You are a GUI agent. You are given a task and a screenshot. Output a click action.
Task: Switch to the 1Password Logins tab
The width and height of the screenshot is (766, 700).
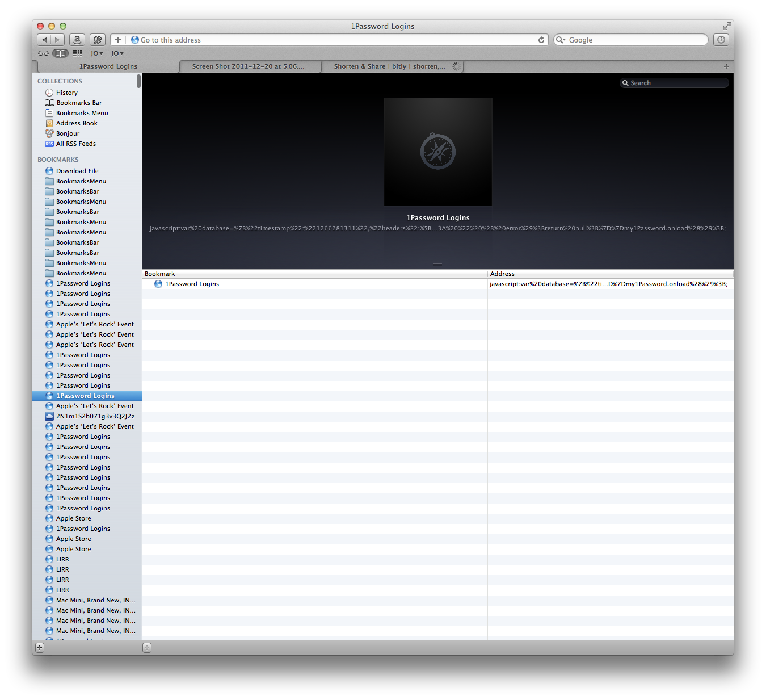click(108, 66)
